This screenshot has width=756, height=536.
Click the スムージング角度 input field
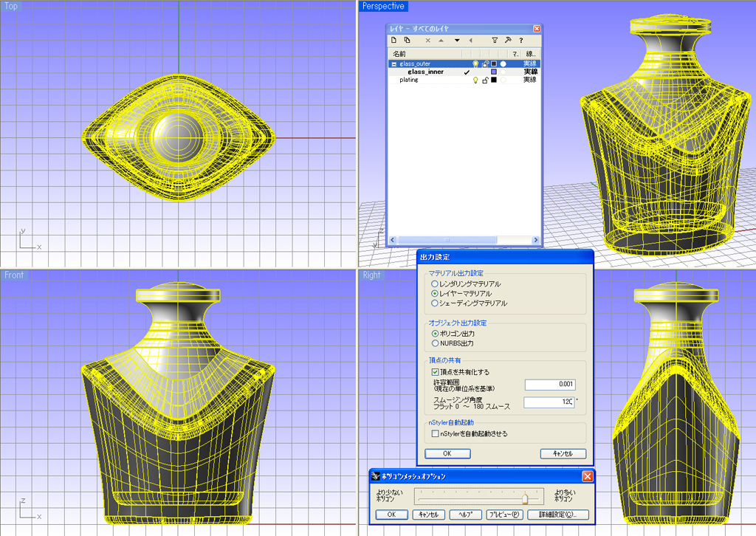pyautogui.click(x=549, y=402)
